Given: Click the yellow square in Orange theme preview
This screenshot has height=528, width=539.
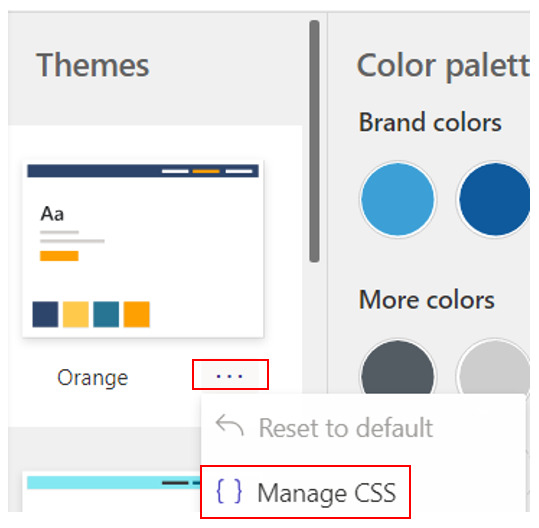Looking at the screenshot, I should click(76, 314).
